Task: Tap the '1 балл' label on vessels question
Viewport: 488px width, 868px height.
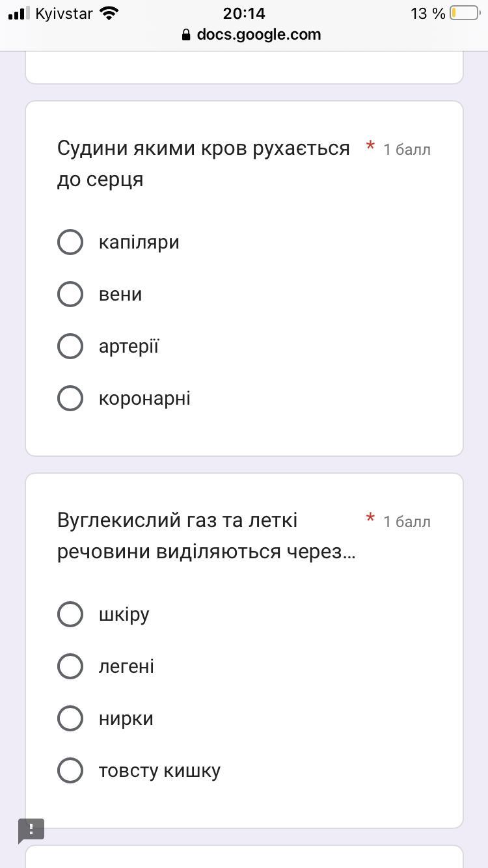Action: pyautogui.click(x=407, y=150)
